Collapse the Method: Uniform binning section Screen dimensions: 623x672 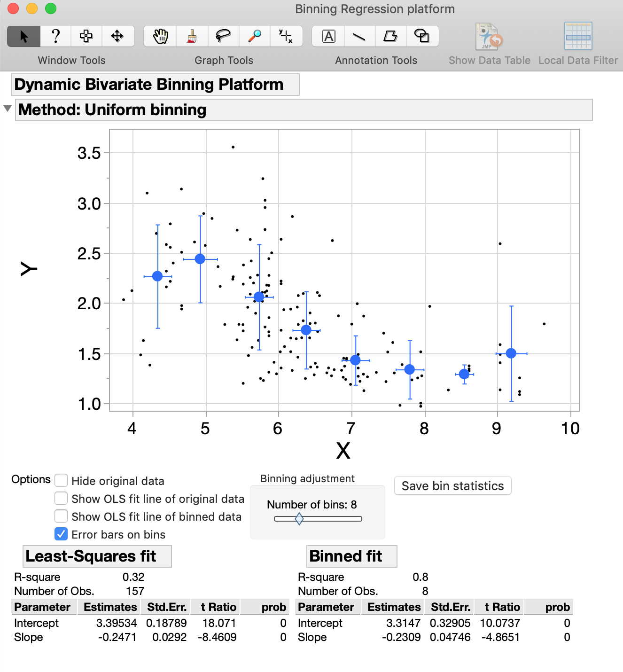click(x=7, y=108)
